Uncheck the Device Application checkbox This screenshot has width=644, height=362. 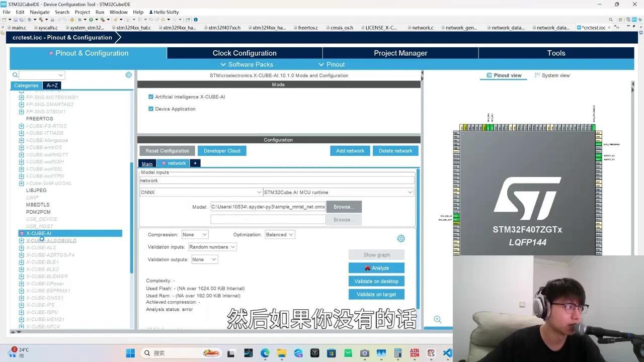click(x=150, y=109)
